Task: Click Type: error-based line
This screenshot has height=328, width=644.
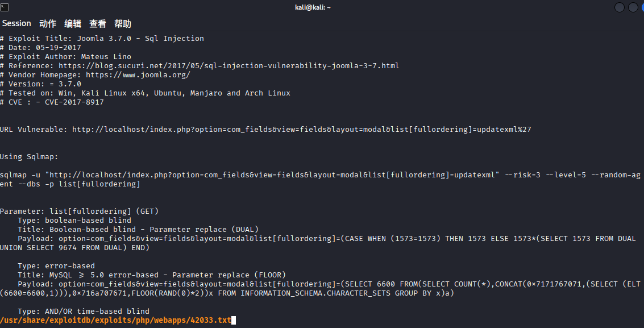Action: (x=56, y=266)
